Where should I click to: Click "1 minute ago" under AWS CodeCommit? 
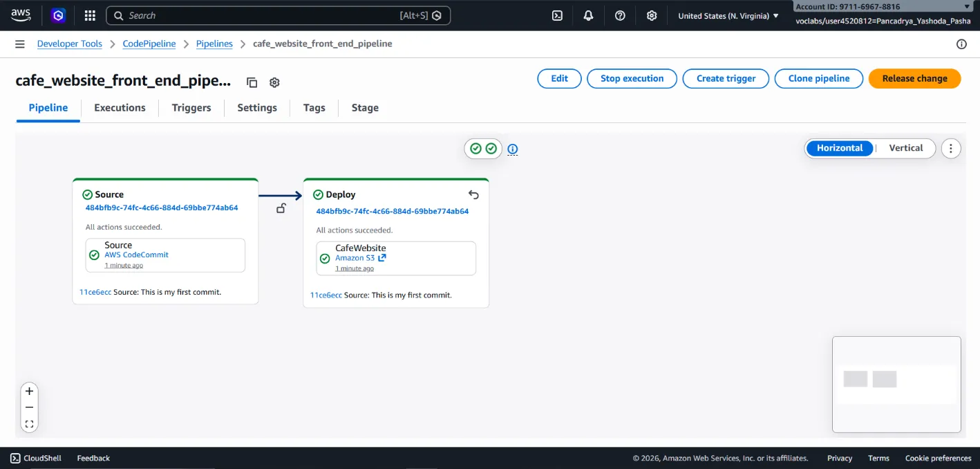[x=124, y=266]
